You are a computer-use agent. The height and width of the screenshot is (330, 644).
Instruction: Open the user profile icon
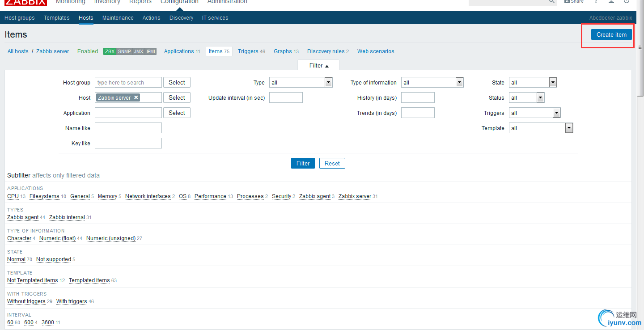(611, 2)
